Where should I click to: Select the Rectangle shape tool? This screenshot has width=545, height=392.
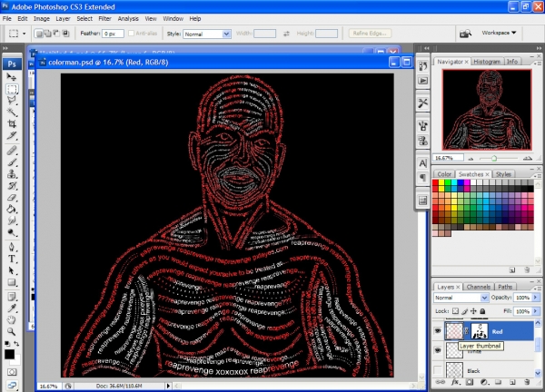pos(12,282)
